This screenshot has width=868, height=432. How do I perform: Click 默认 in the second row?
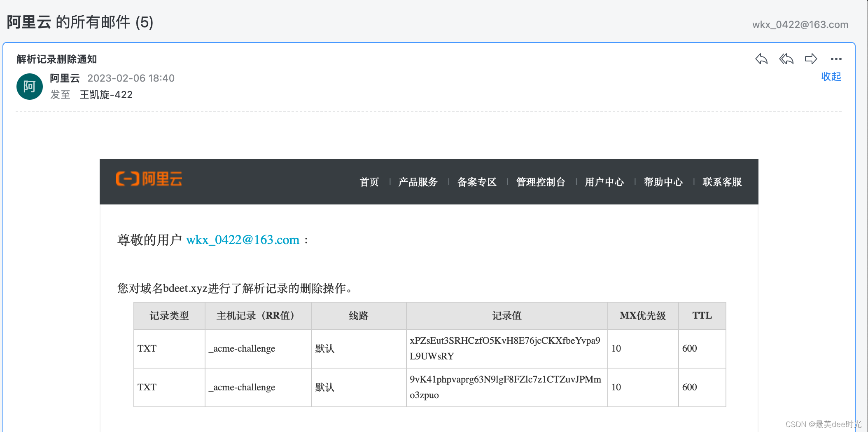tap(325, 387)
